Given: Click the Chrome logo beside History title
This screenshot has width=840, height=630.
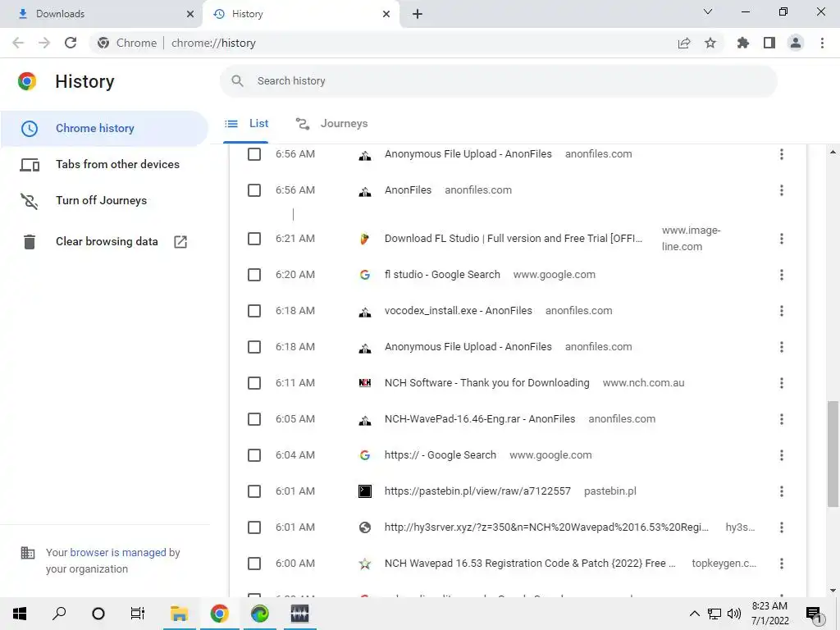Looking at the screenshot, I should pos(27,81).
